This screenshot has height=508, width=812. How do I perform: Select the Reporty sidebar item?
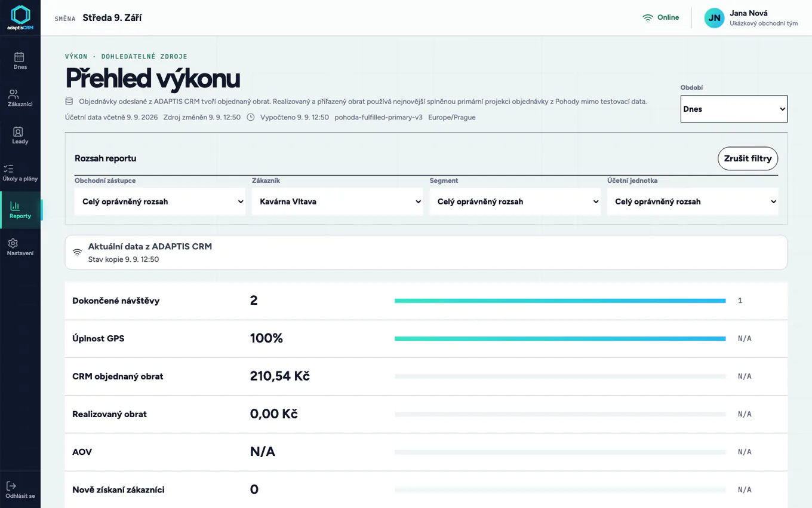tap(20, 210)
